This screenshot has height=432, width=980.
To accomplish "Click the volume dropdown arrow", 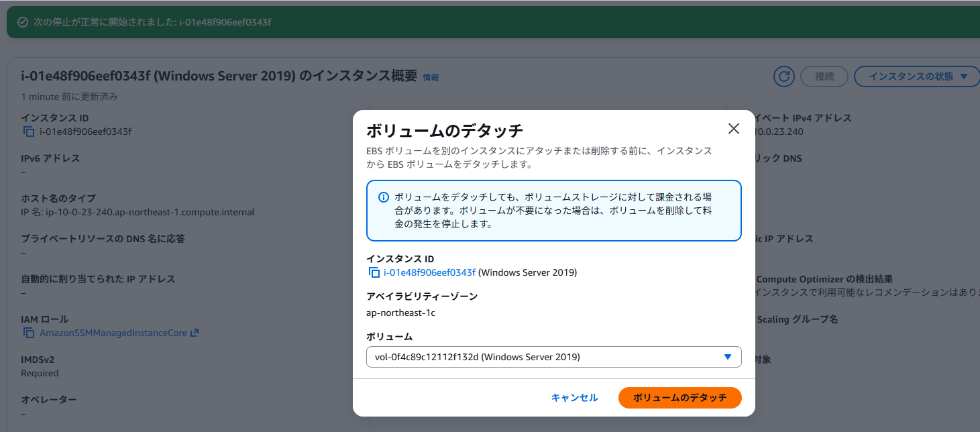I will coord(728,357).
